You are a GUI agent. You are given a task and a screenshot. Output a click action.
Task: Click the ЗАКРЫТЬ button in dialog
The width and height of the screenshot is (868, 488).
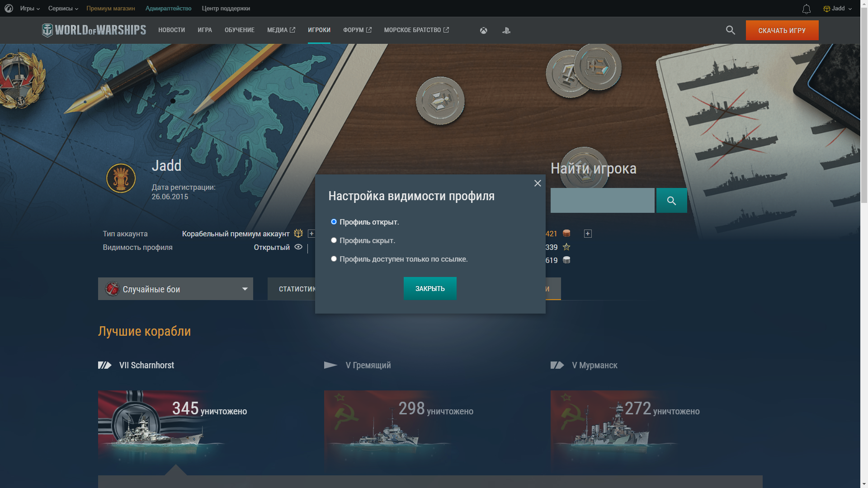pyautogui.click(x=430, y=288)
